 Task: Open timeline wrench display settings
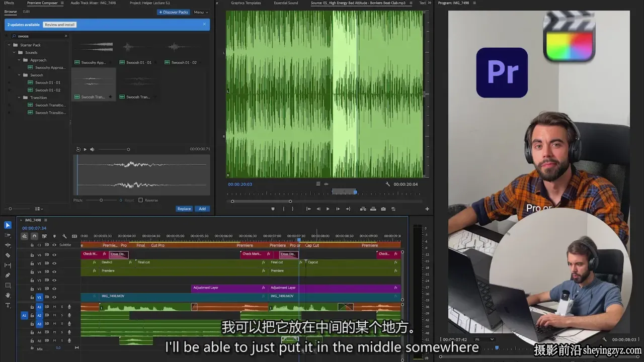coord(64,236)
